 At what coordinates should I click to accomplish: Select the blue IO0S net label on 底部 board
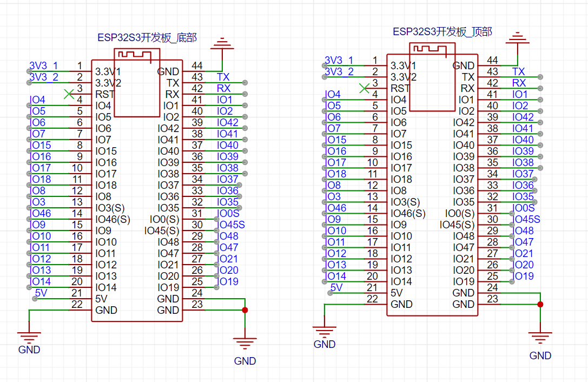click(x=229, y=214)
